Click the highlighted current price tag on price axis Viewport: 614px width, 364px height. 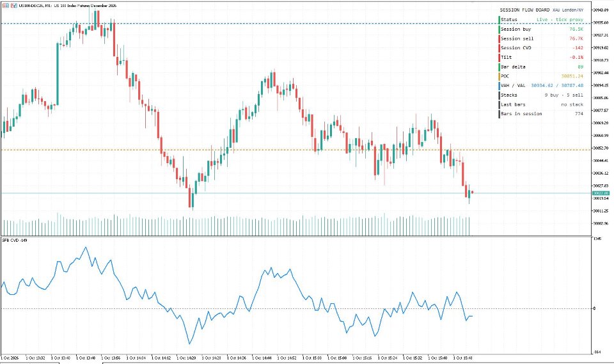601,193
